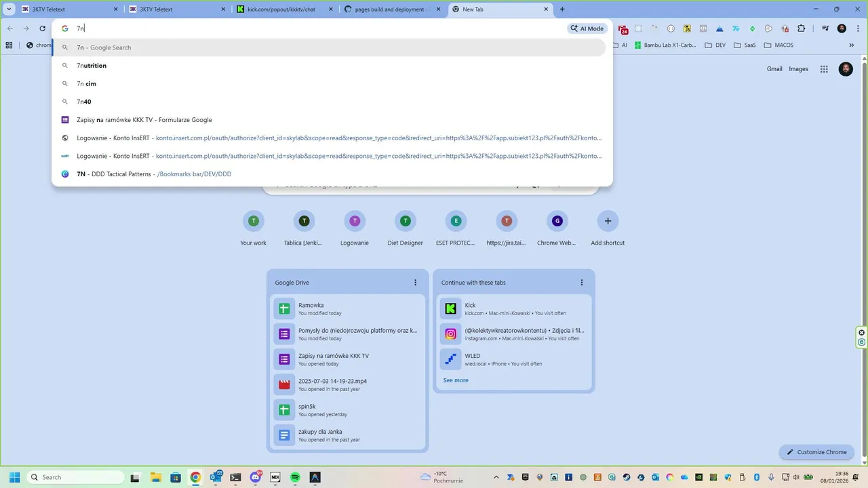
Task: Click the Chrome profile avatar in the toolbar
Action: tap(842, 28)
